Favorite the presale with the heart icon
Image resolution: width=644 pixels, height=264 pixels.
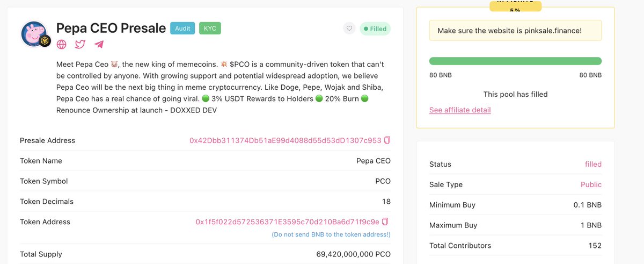pos(349,29)
